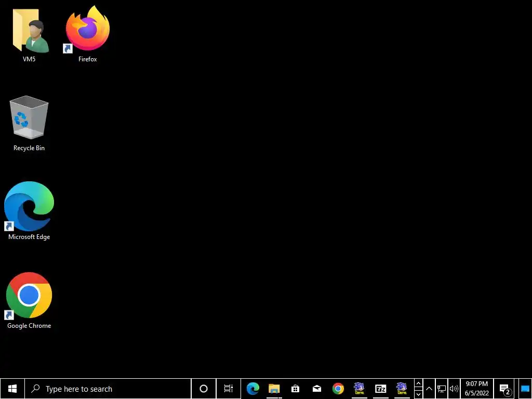
Task: Switch to the 7-Zip taskbar window
Action: (381, 389)
